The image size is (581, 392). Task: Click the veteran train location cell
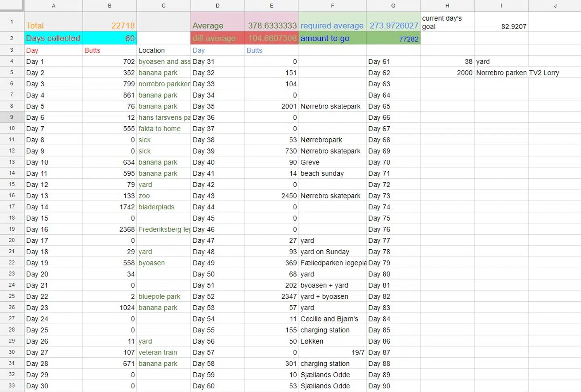coord(163,352)
